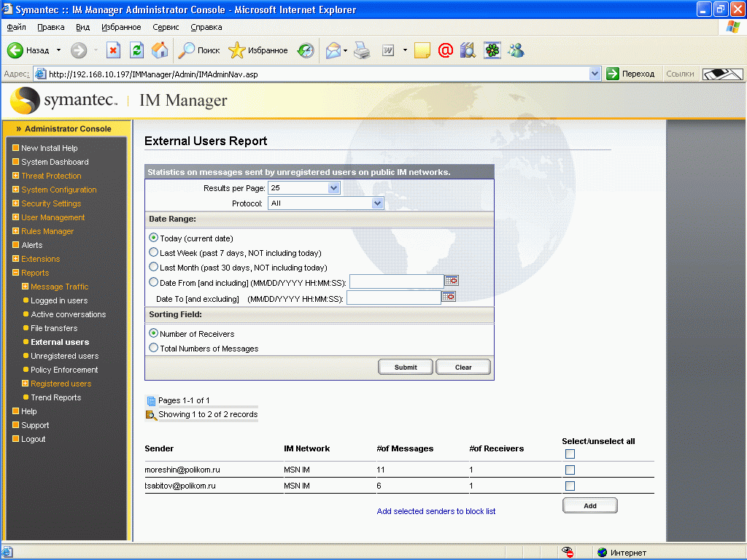Open the Вид menu
The width and height of the screenshot is (747, 560).
tap(83, 27)
